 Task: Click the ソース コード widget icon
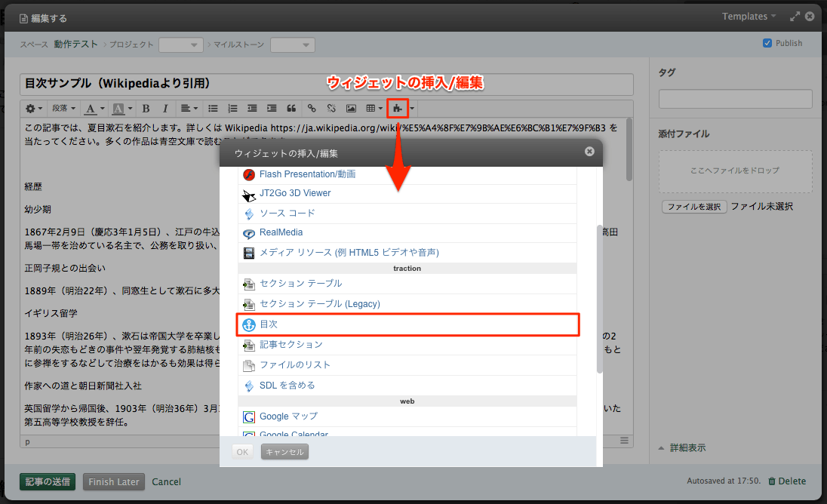pos(249,214)
